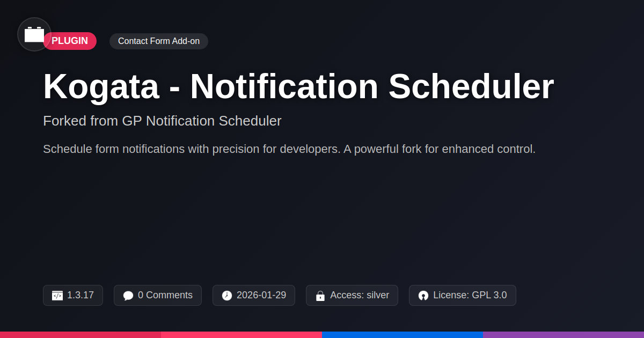The height and width of the screenshot is (338, 644).
Task: Click the code version icon
Action: pyautogui.click(x=57, y=296)
